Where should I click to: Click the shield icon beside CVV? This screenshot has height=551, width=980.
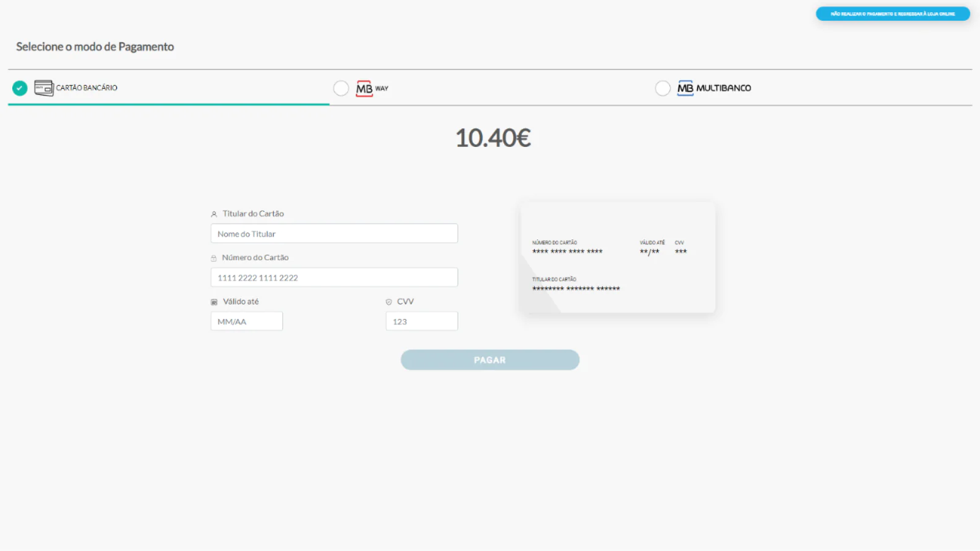coord(388,302)
